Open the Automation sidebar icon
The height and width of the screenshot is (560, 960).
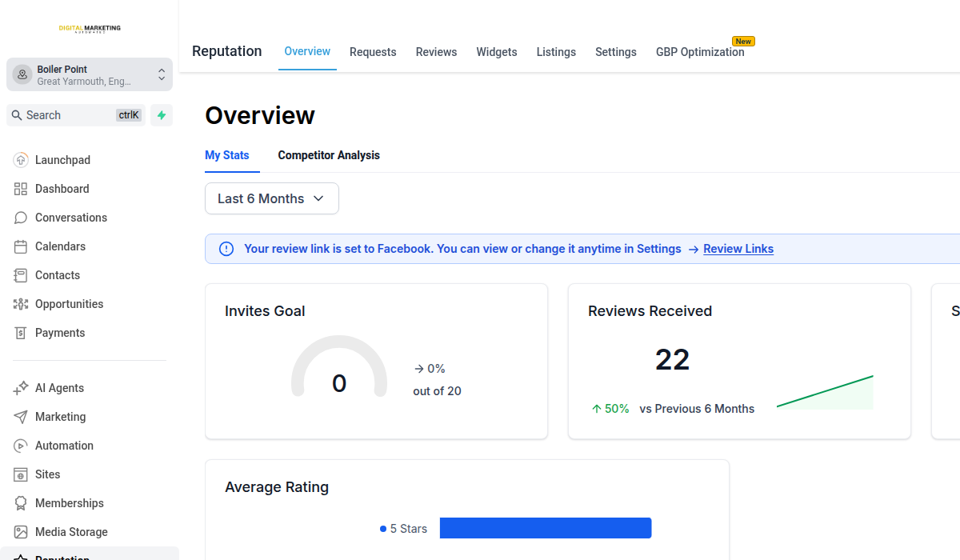21,445
